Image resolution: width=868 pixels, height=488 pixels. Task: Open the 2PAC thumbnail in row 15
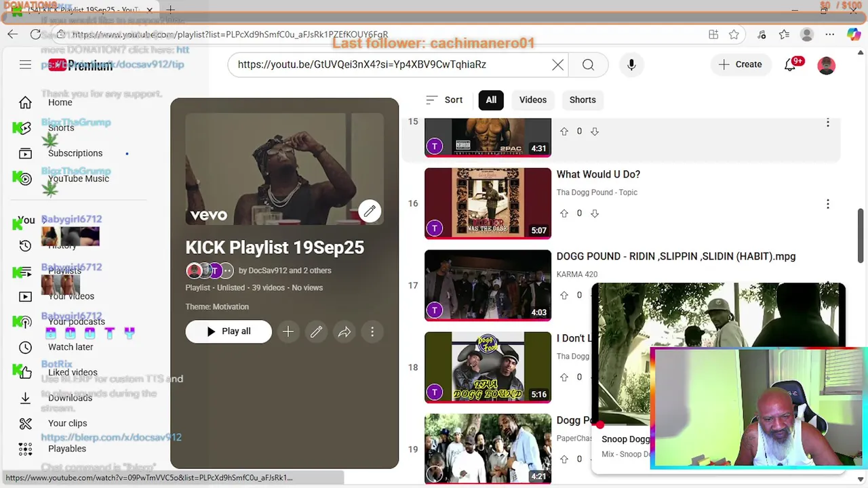(488, 138)
